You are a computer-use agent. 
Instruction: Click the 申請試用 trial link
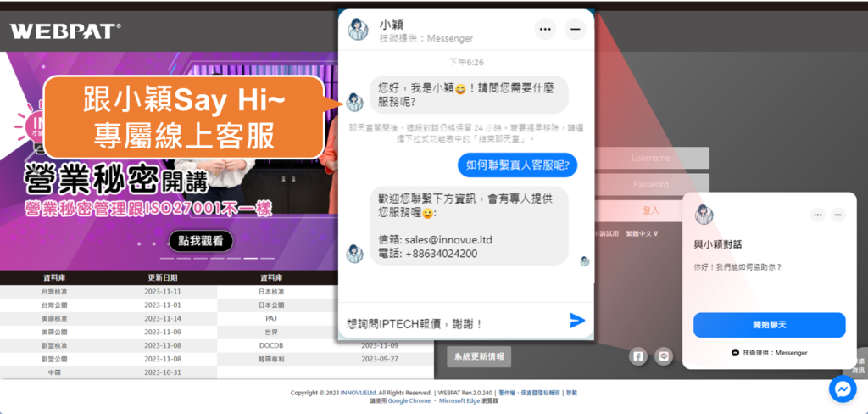(606, 233)
